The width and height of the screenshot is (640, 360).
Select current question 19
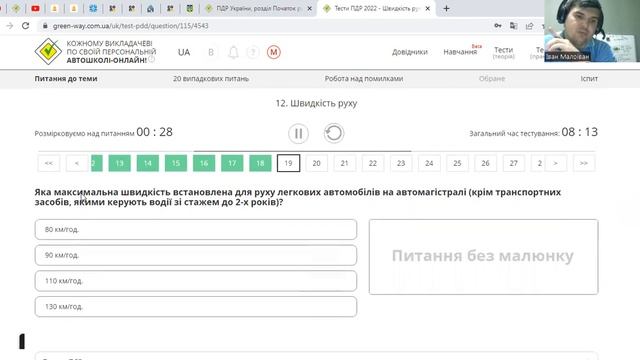[289, 163]
